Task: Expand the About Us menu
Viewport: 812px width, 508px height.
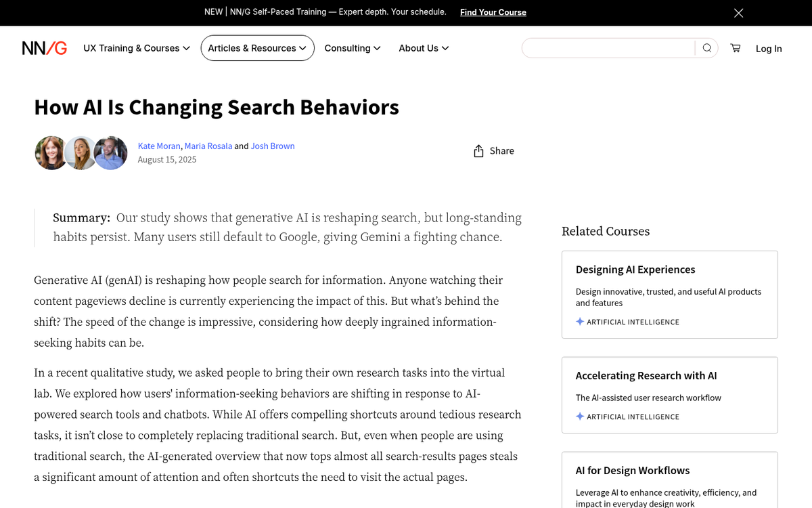Action: point(424,48)
